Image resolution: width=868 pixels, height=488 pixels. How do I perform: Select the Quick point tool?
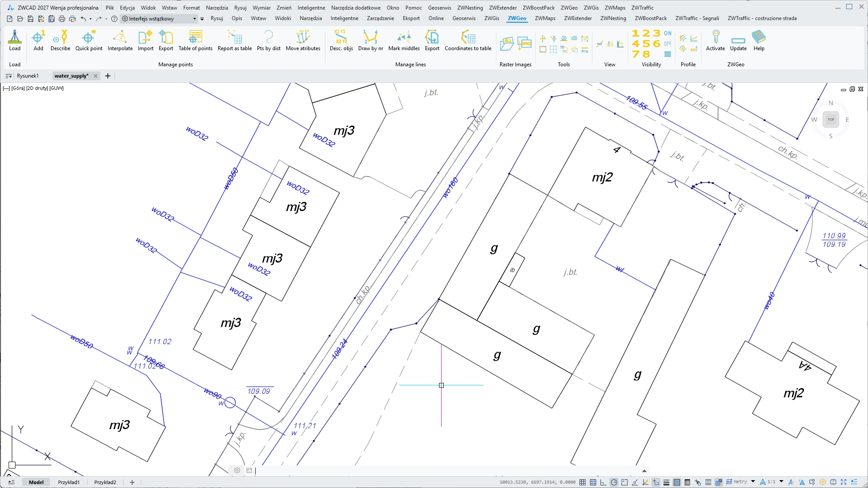tap(89, 41)
